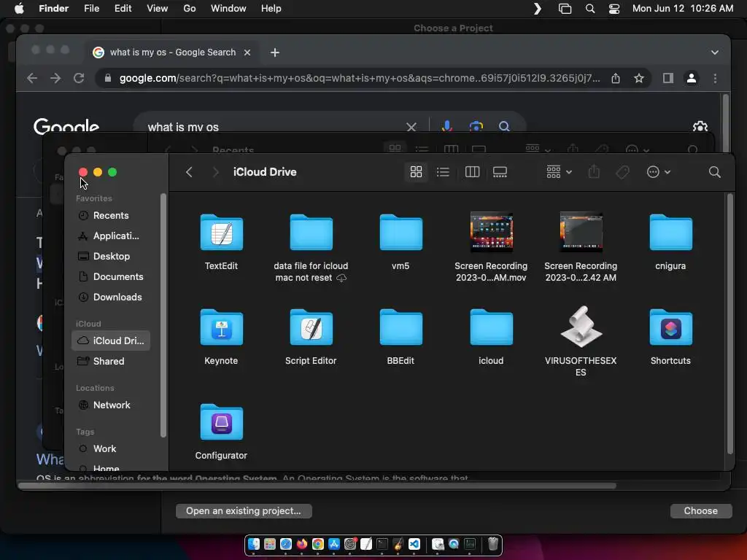Select Recents in the Finder sidebar
The image size is (747, 560).
(111, 215)
